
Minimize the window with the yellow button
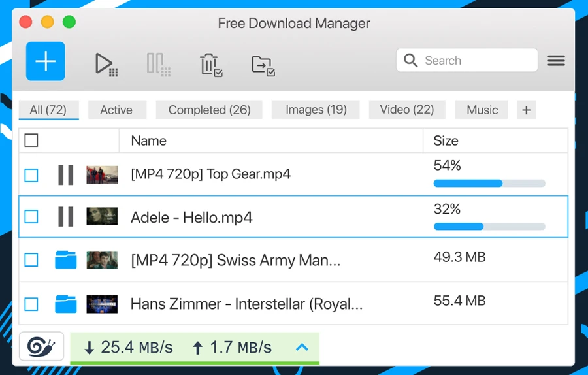pyautogui.click(x=47, y=22)
